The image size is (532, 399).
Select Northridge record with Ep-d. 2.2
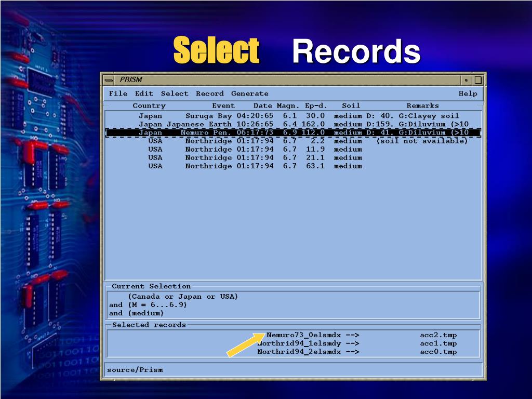[293, 141]
